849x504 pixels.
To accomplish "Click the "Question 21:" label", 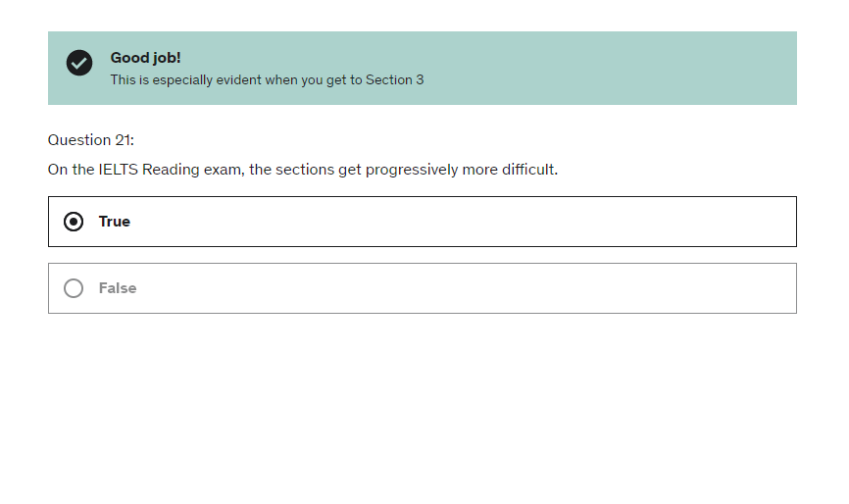I will point(91,140).
